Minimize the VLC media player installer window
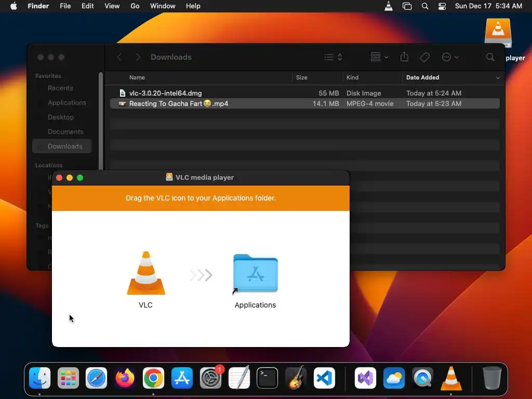Screen dimensions: 532x399 click(70, 178)
